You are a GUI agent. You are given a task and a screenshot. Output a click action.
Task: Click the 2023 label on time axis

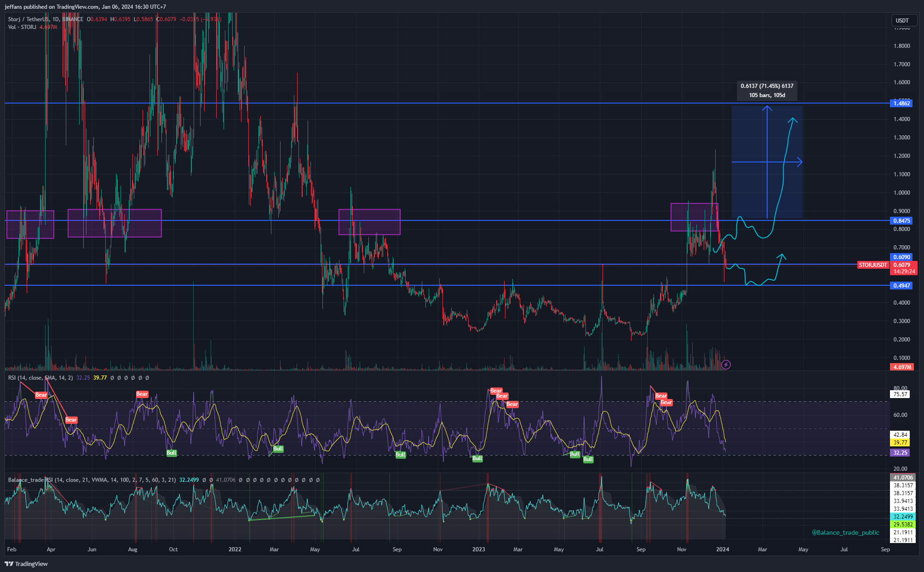478,549
